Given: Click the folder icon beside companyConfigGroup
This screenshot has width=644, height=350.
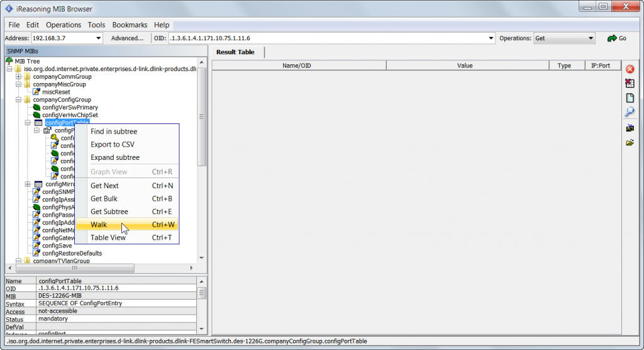Looking at the screenshot, I should pyautogui.click(x=27, y=99).
